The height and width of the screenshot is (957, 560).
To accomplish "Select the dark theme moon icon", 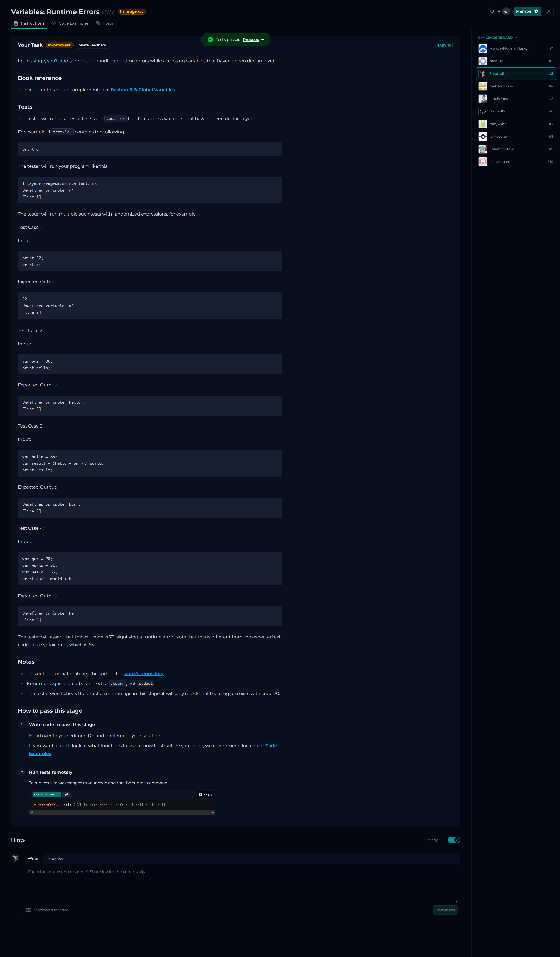I will pyautogui.click(x=506, y=11).
